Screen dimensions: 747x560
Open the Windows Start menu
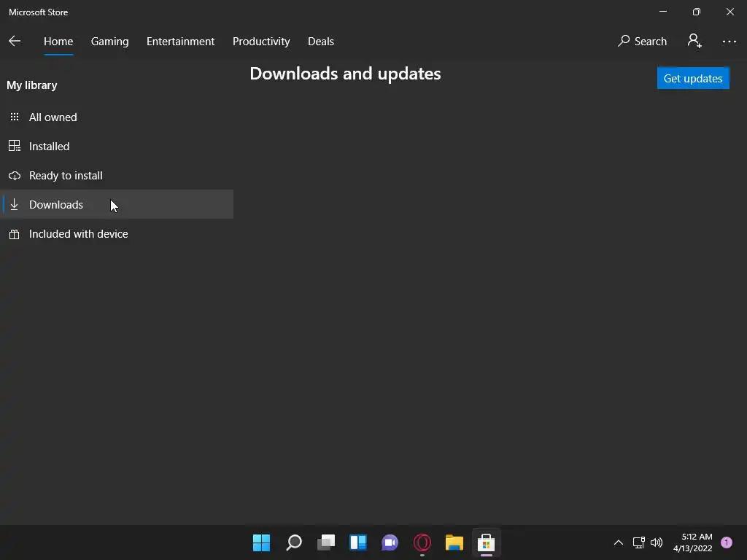(261, 542)
